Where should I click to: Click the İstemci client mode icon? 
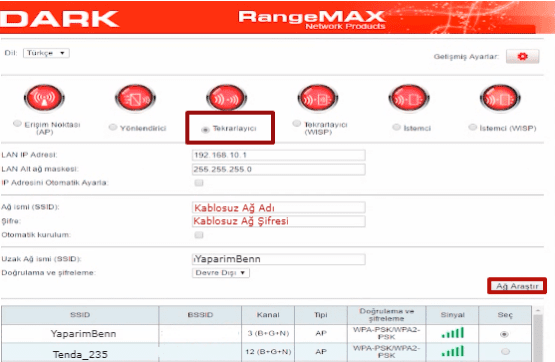[409, 98]
